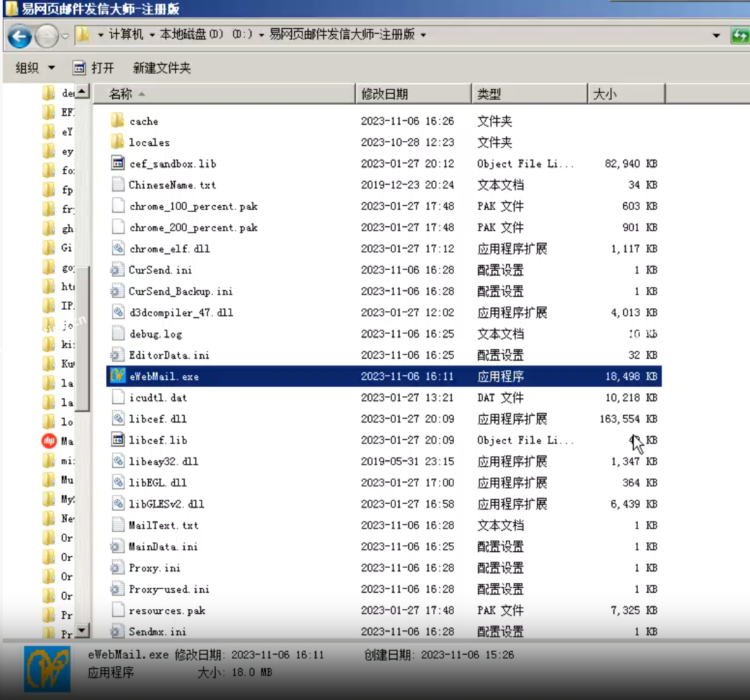
Task: Select the locales folder icon
Action: coord(118,142)
